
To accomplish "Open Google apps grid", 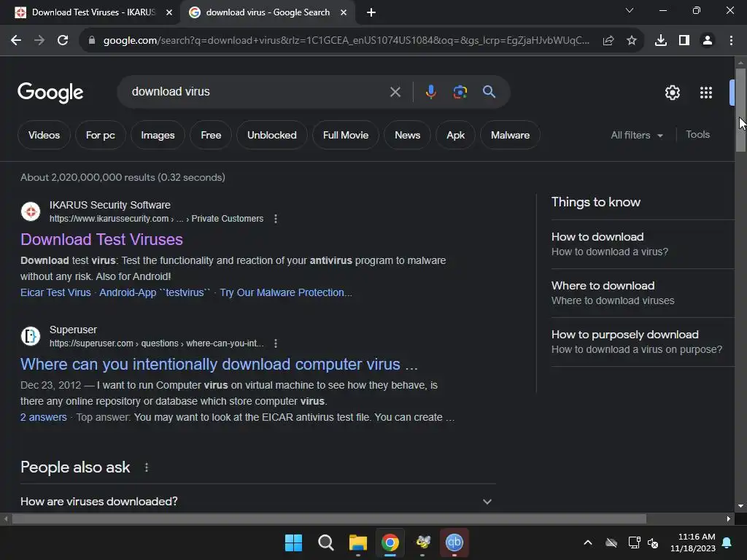I will point(705,93).
